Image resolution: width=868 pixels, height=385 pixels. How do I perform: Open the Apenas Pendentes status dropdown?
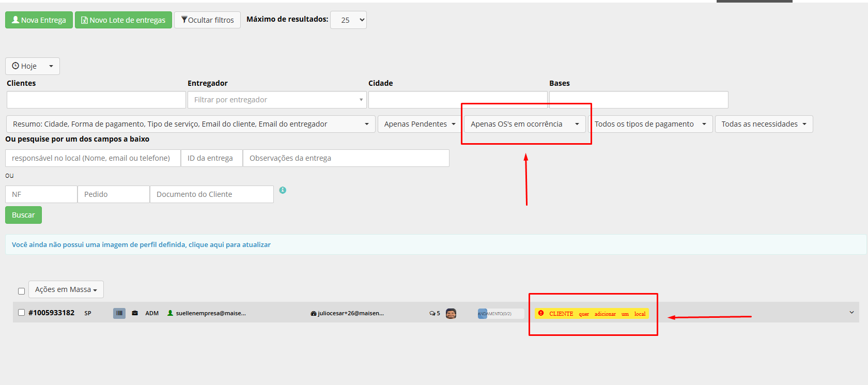(x=420, y=124)
